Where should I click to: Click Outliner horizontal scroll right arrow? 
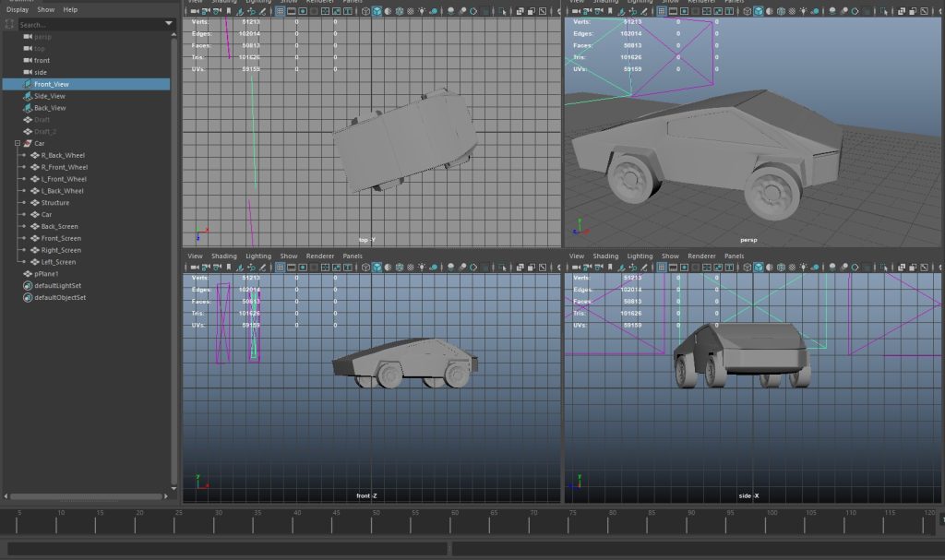point(166,496)
